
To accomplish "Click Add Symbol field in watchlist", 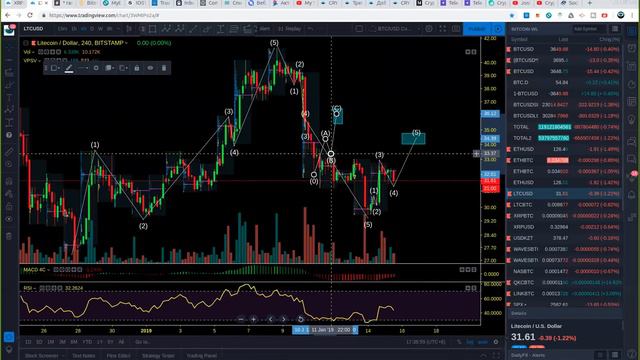I will [588, 29].
